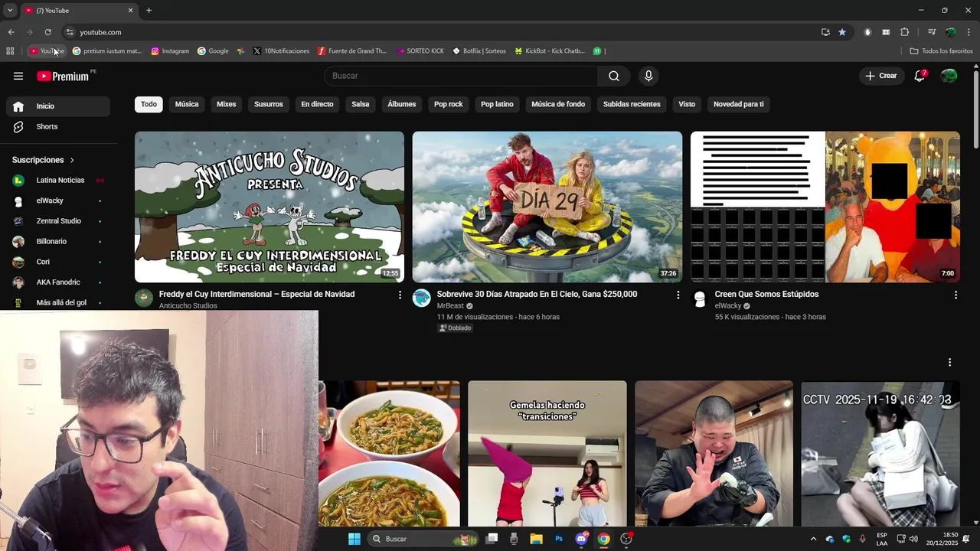The height and width of the screenshot is (551, 980).
Task: Open the Latina Noticias subscription
Action: [x=58, y=181]
